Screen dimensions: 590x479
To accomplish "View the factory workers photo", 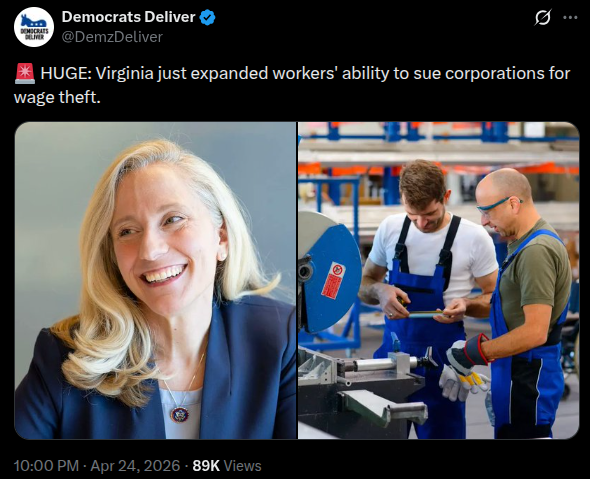I will click(x=439, y=280).
